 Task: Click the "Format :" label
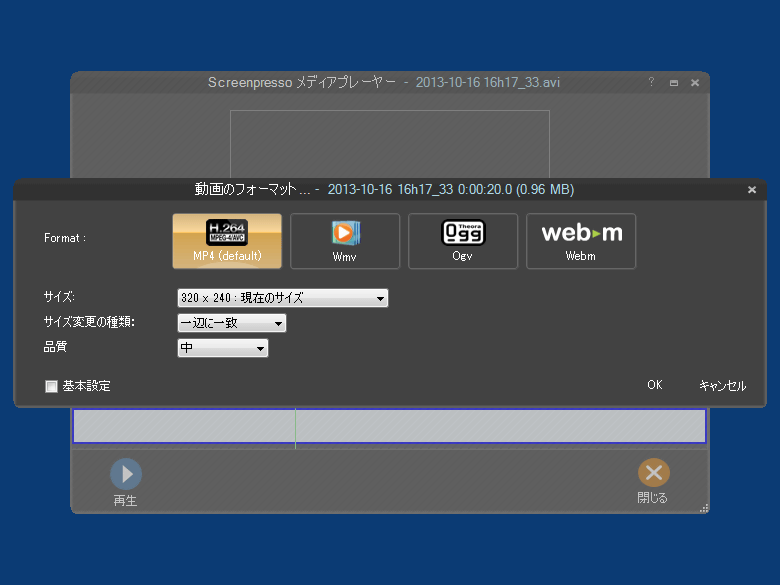65,238
